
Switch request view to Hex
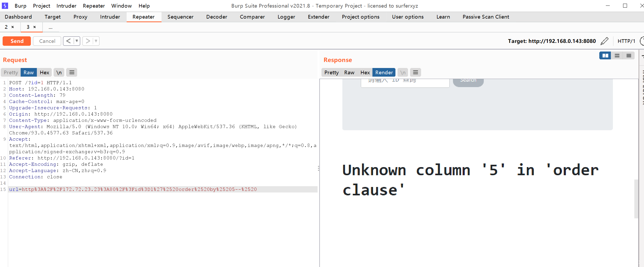point(44,72)
